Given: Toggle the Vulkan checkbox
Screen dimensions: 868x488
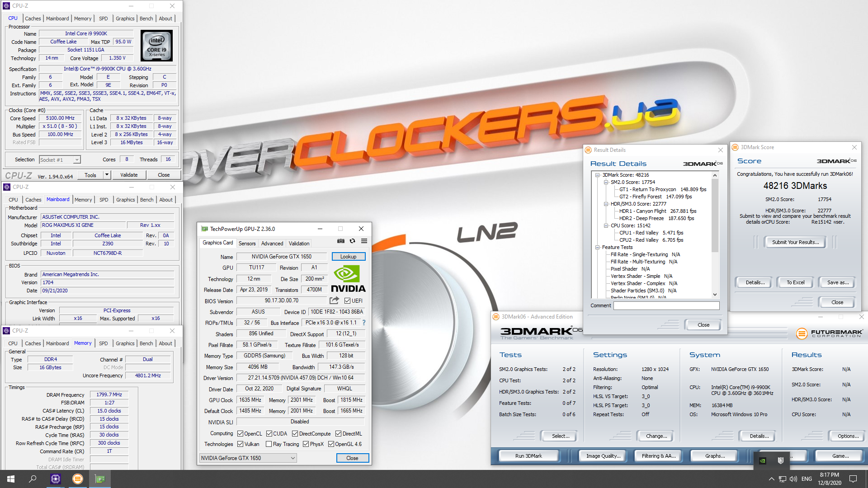Looking at the screenshot, I should (x=240, y=444).
